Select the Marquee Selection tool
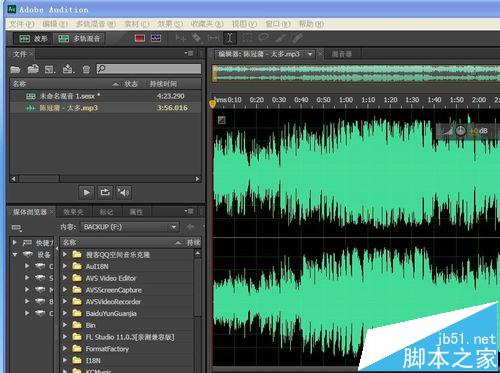Image resolution: width=500 pixels, height=373 pixels. pos(247,38)
